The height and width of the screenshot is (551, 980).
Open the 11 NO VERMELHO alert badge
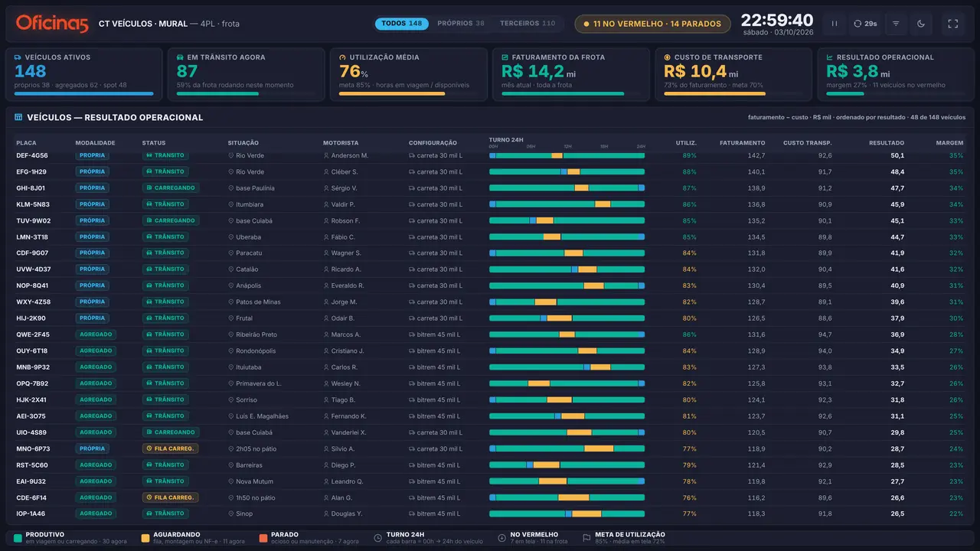coord(652,24)
